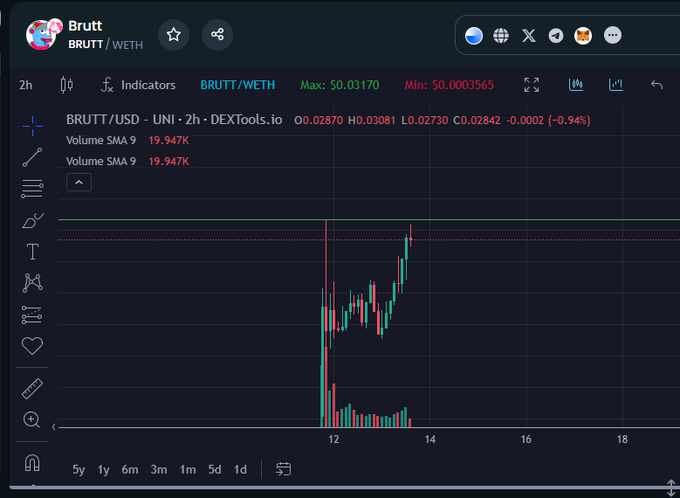Set chart range to 1m

[188, 470]
